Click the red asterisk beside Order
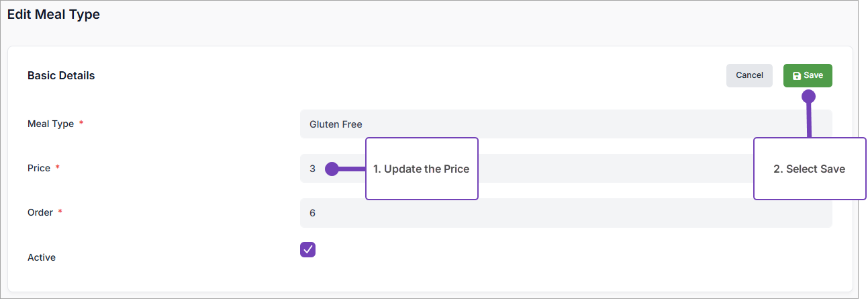 [x=60, y=212]
